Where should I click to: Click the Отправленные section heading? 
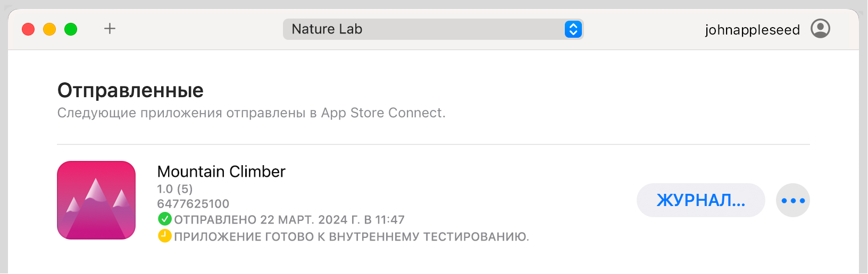pyautogui.click(x=130, y=90)
